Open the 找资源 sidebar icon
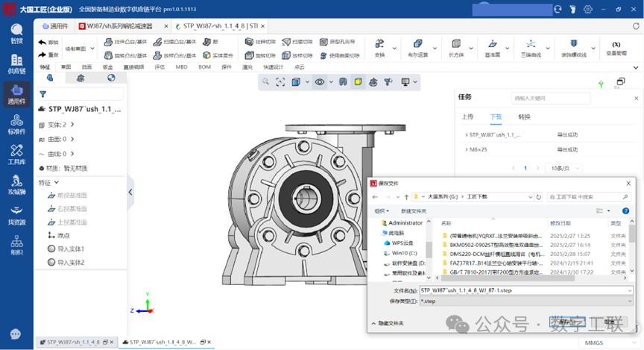The image size is (644, 350). point(16,215)
